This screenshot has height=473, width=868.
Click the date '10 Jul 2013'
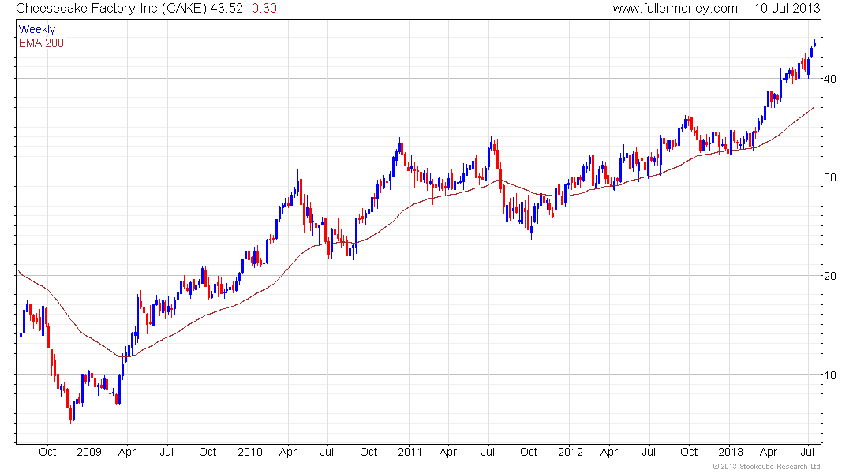787,9
